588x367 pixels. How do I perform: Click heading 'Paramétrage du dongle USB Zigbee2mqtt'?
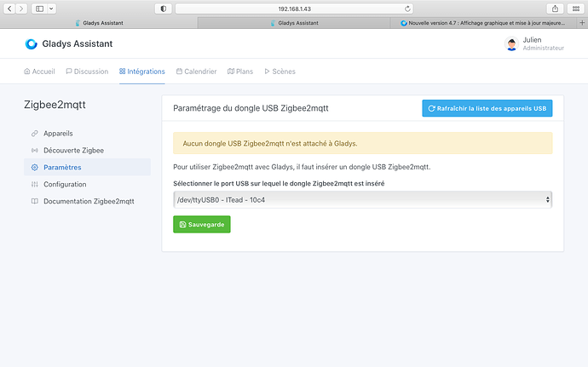coord(251,108)
